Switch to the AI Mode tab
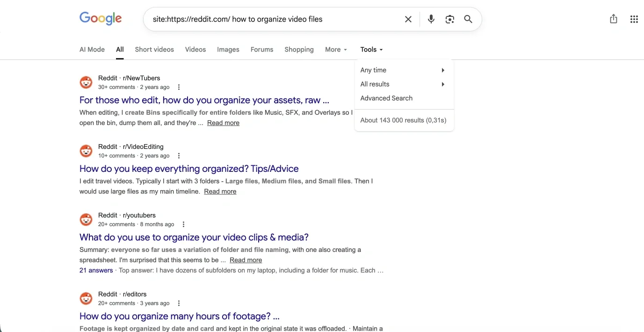This screenshot has height=332, width=644. 92,50
